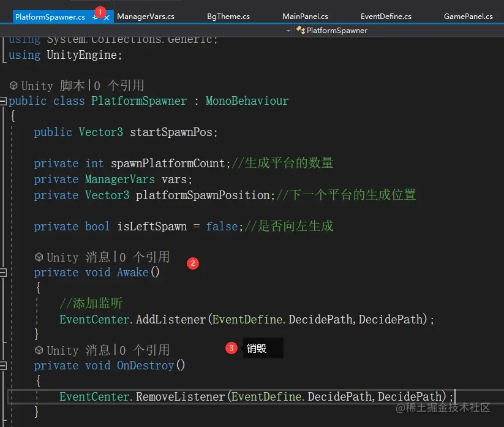Open '0 个引用' link above class
Image resolution: width=504 pixels, height=427 pixels.
tap(119, 86)
